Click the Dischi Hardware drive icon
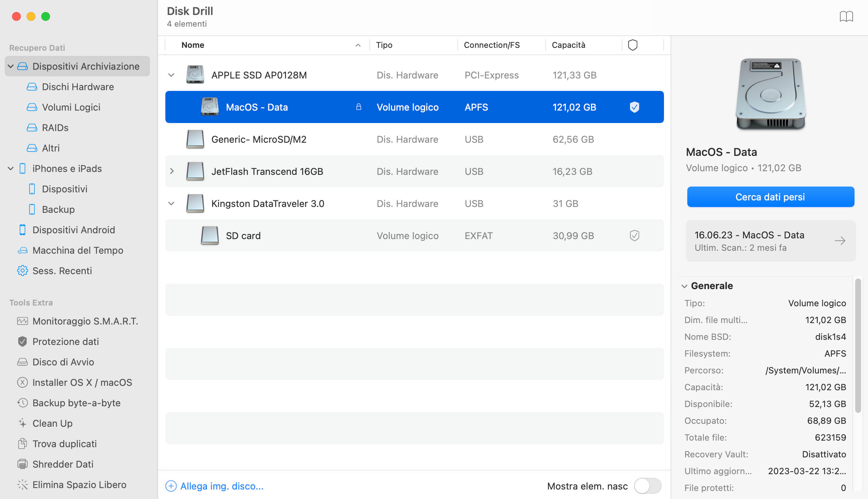The height and width of the screenshot is (499, 868). click(32, 87)
